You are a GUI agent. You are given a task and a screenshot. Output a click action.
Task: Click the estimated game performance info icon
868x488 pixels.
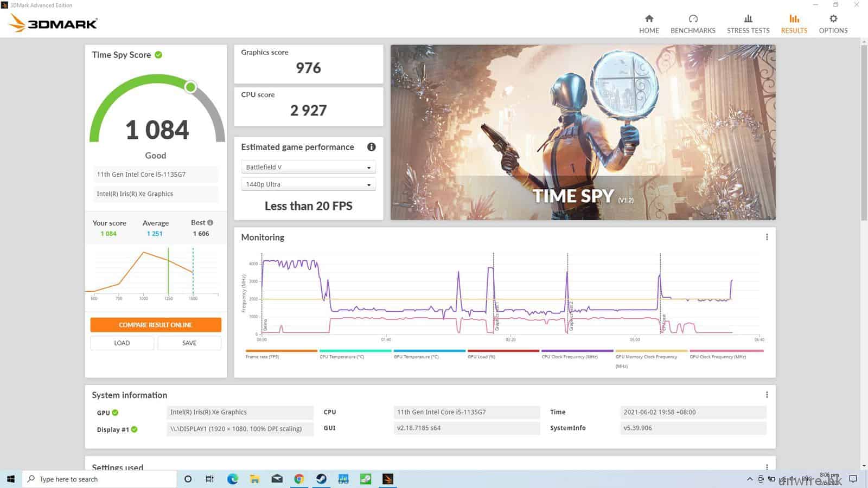[x=371, y=147]
